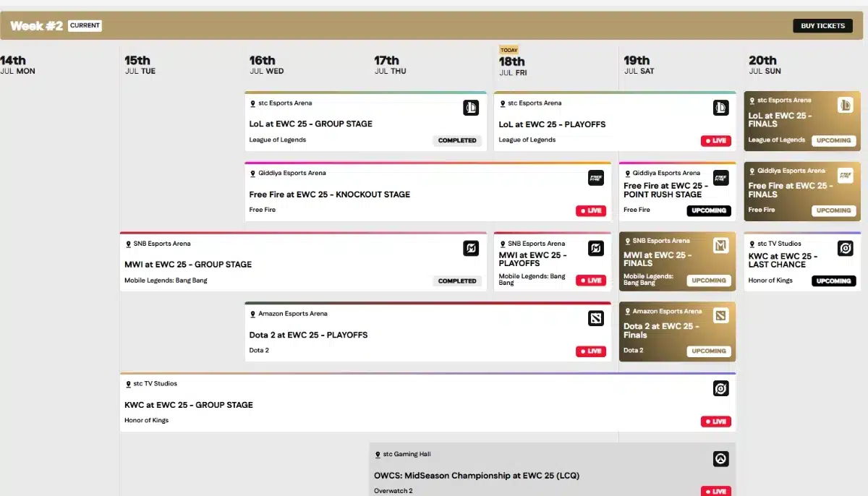Click the Dota 2 icon on Finals card

coord(720,315)
